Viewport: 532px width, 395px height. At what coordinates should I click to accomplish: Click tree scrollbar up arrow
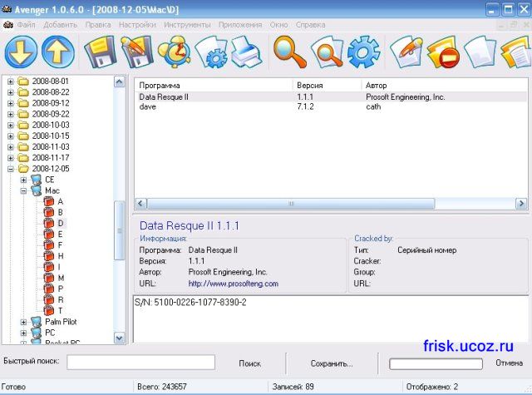click(119, 81)
